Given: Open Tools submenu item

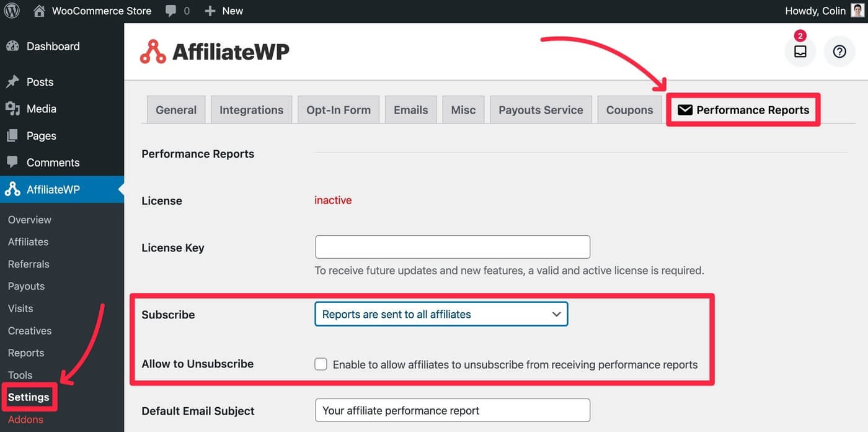Looking at the screenshot, I should tap(20, 375).
